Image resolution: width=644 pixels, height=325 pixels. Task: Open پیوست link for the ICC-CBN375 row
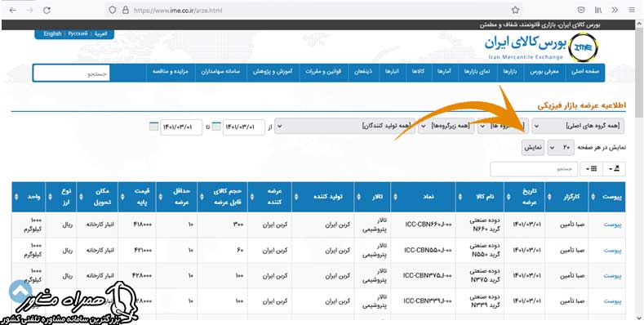[x=612, y=276]
